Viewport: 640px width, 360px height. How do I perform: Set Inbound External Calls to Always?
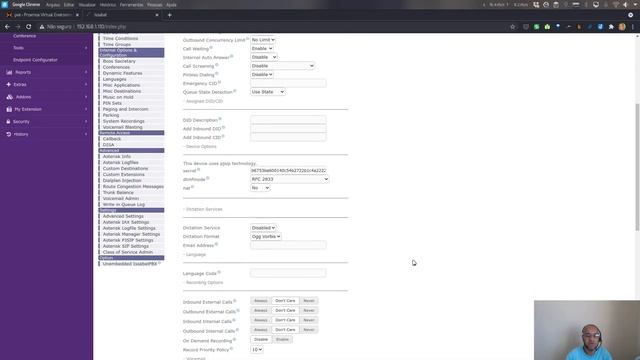pos(260,301)
